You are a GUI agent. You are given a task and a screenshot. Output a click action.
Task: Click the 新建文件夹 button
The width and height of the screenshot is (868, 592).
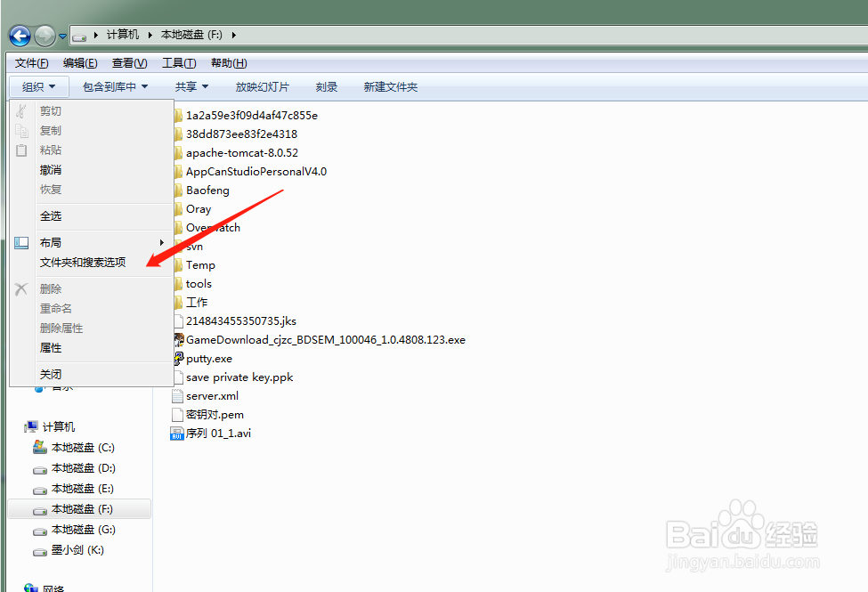tap(390, 87)
